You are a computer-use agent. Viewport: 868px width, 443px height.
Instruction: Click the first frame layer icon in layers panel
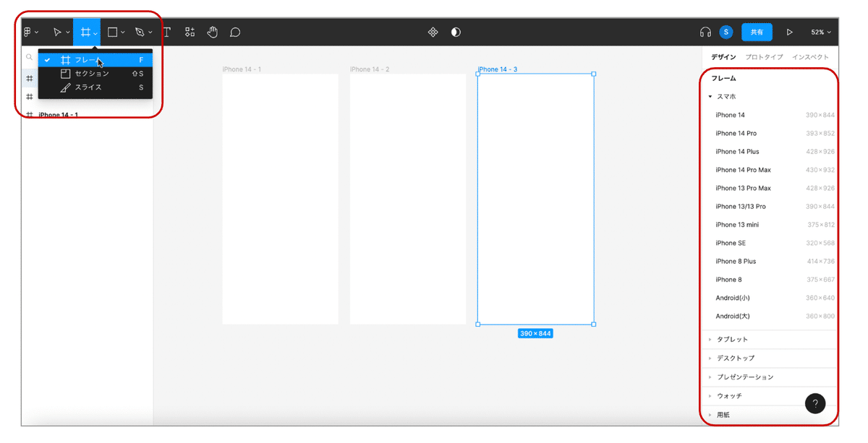click(30, 78)
